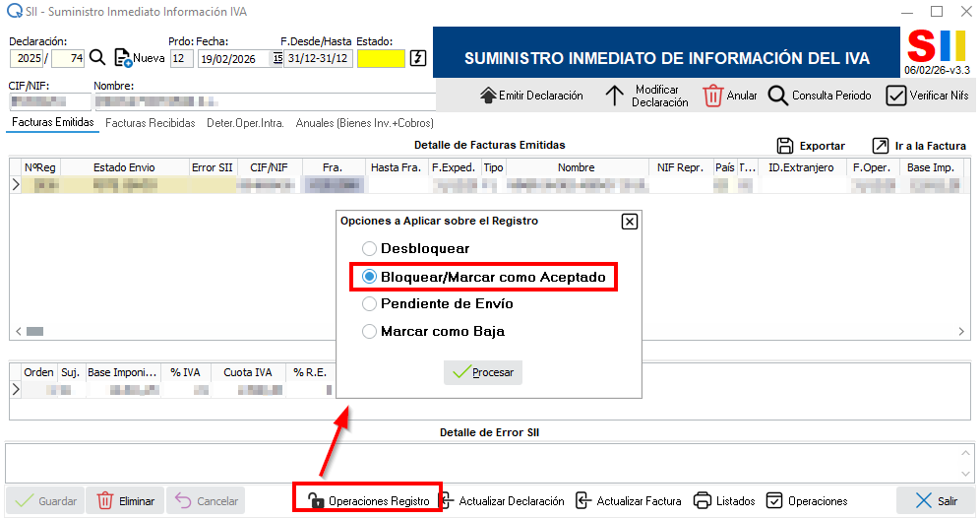Click the Procesar button
The width and height of the screenshot is (980, 518).
[483, 372]
